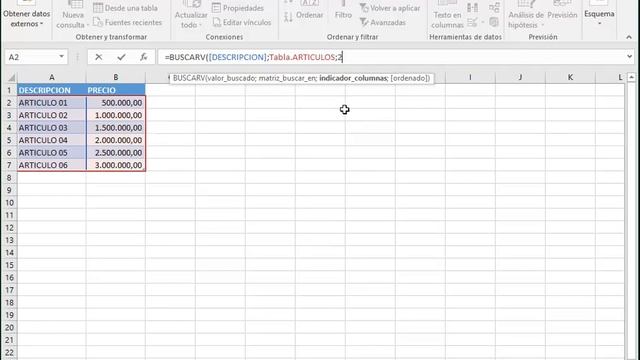The width and height of the screenshot is (640, 360).
Task: Click the Select All corner triangle
Action: pyautogui.click(x=11, y=77)
